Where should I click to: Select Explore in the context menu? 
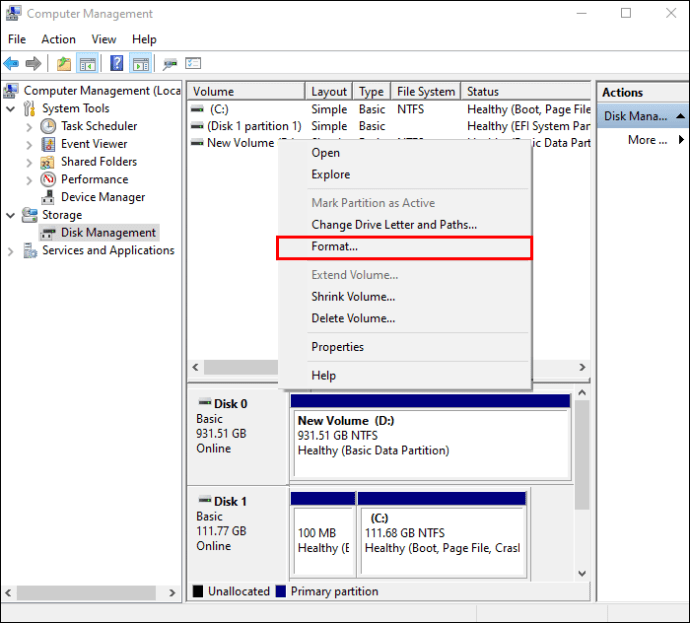click(x=404, y=174)
